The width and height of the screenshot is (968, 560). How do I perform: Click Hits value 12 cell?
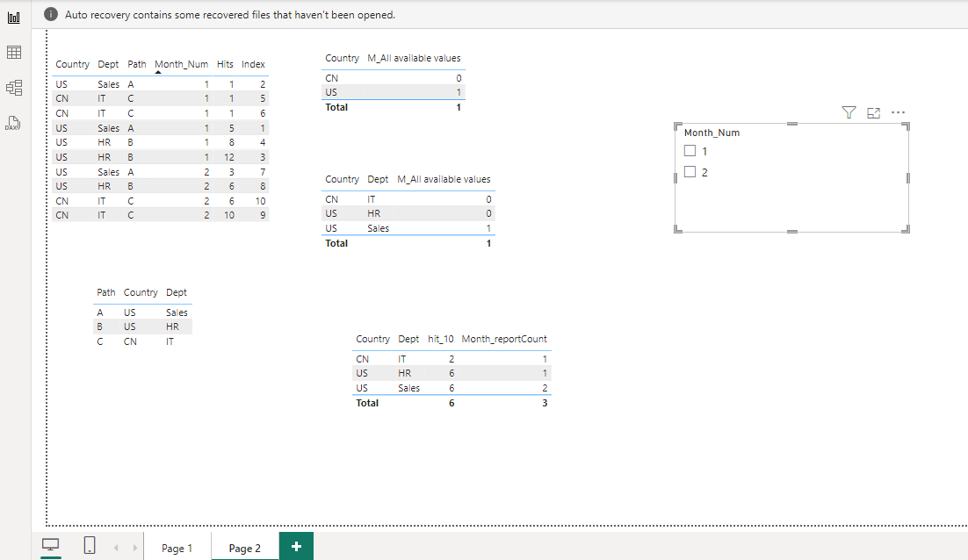229,157
